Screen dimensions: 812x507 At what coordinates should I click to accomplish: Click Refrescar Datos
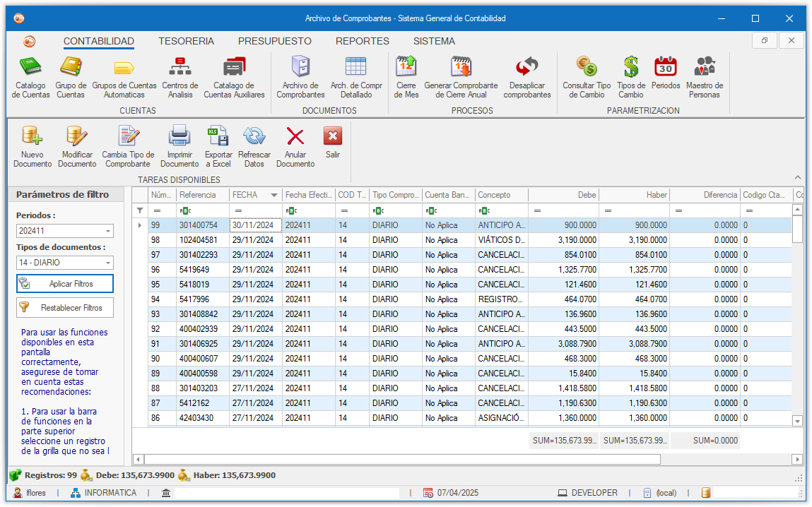pyautogui.click(x=254, y=147)
